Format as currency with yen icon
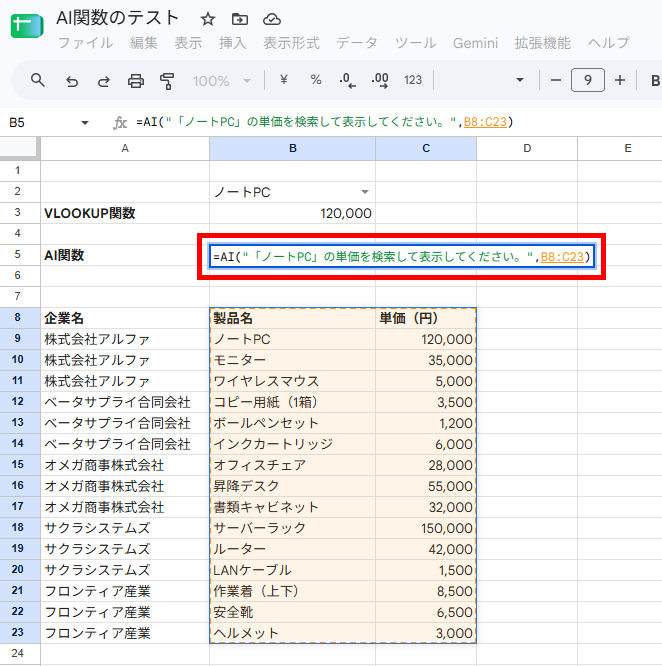662x666 pixels. [284, 79]
